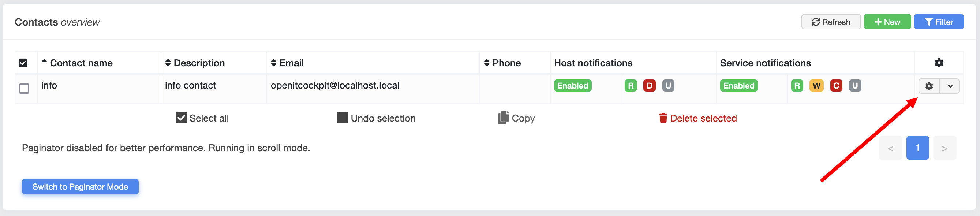Go to page 1 in paginator
Screen dimensions: 980x216
917,148
